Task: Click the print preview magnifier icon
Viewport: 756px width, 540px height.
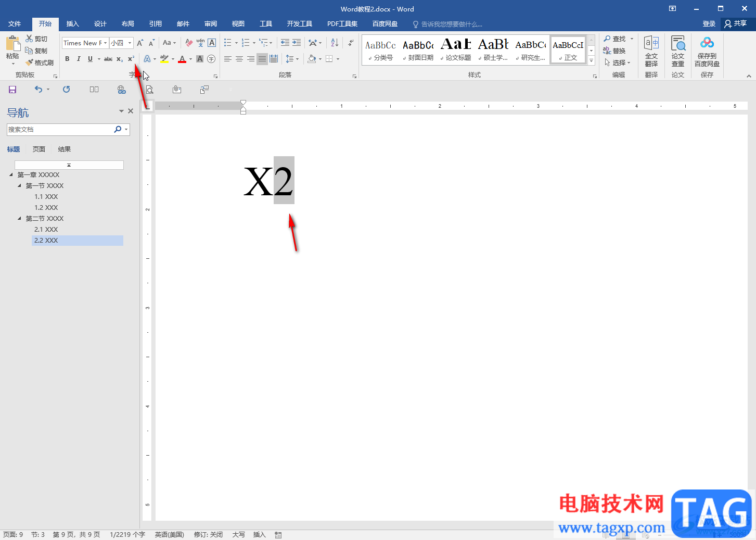Action: pos(149,90)
